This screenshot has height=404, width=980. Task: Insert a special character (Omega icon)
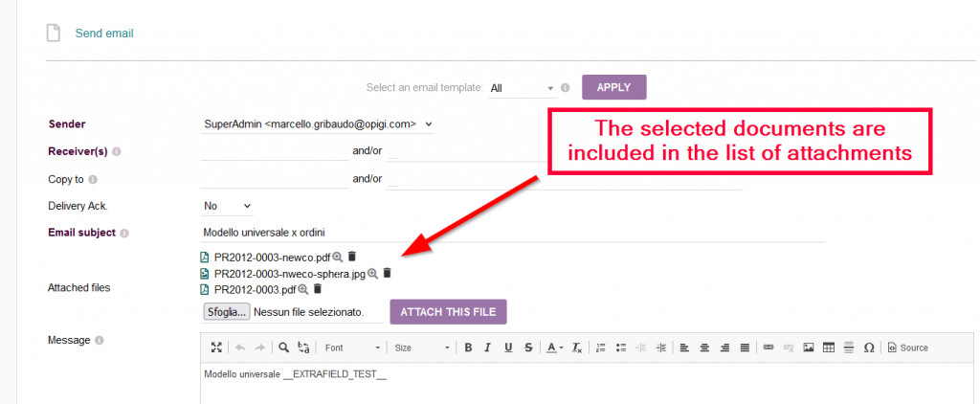coord(869,348)
